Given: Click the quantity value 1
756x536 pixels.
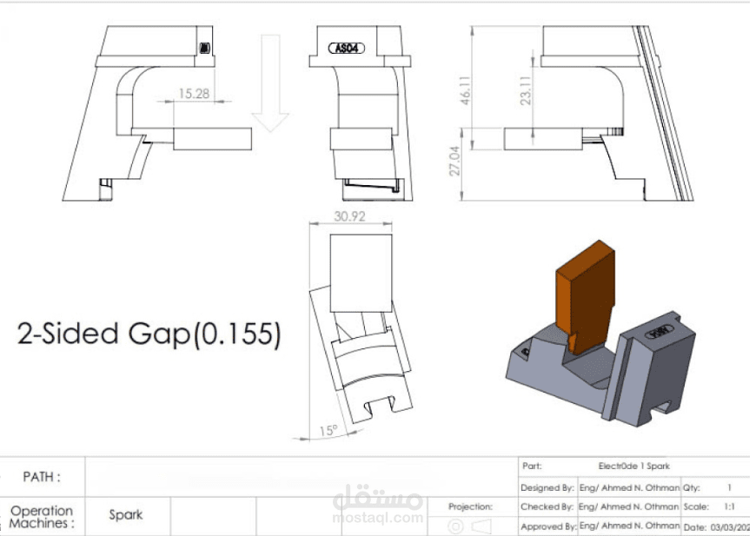Looking at the screenshot, I should tap(729, 488).
